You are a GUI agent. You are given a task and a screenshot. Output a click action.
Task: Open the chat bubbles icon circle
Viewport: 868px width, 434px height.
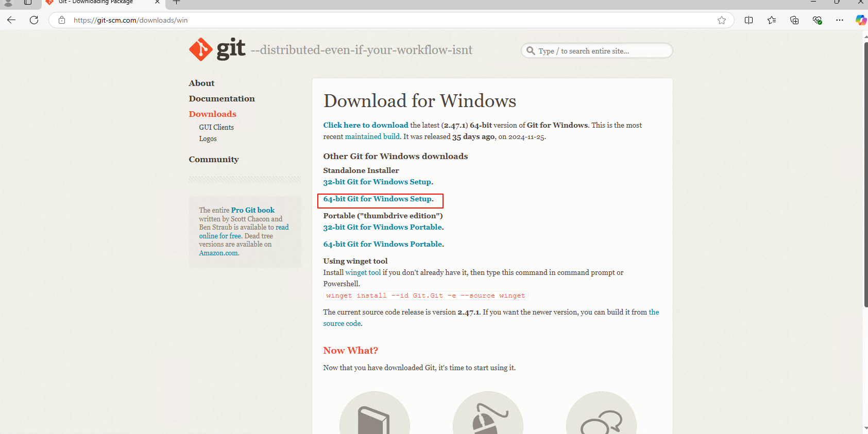[x=601, y=413]
